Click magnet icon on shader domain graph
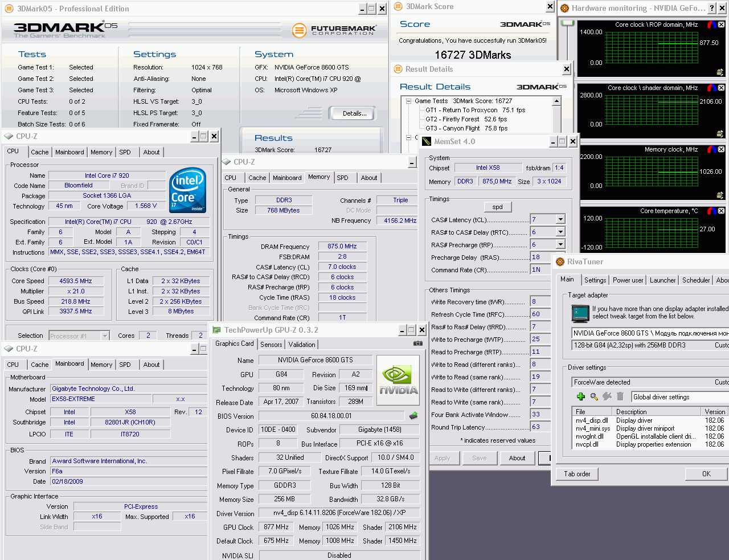This screenshot has height=560, width=729. click(x=711, y=88)
